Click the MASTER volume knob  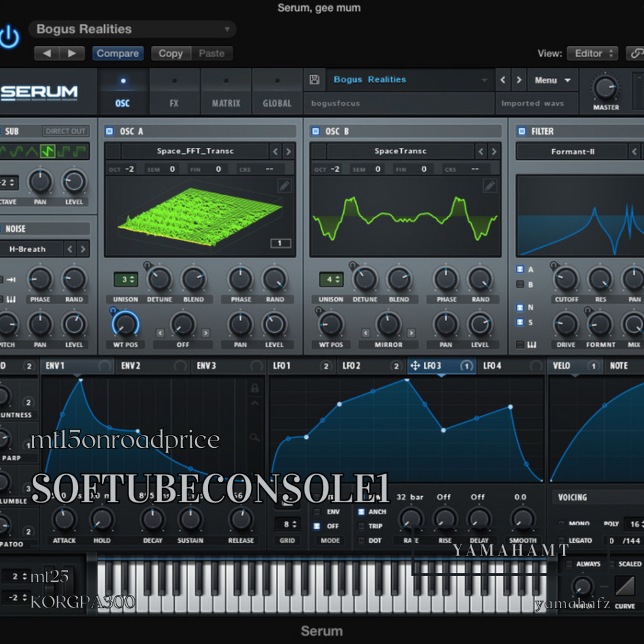pyautogui.click(x=606, y=88)
